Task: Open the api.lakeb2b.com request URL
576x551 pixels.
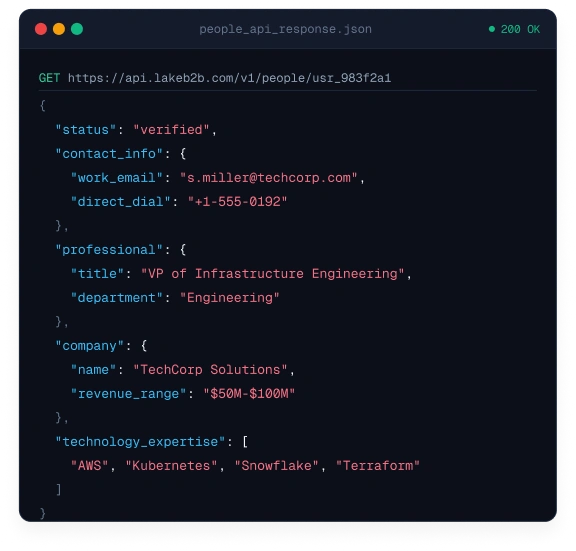Action: click(230, 78)
